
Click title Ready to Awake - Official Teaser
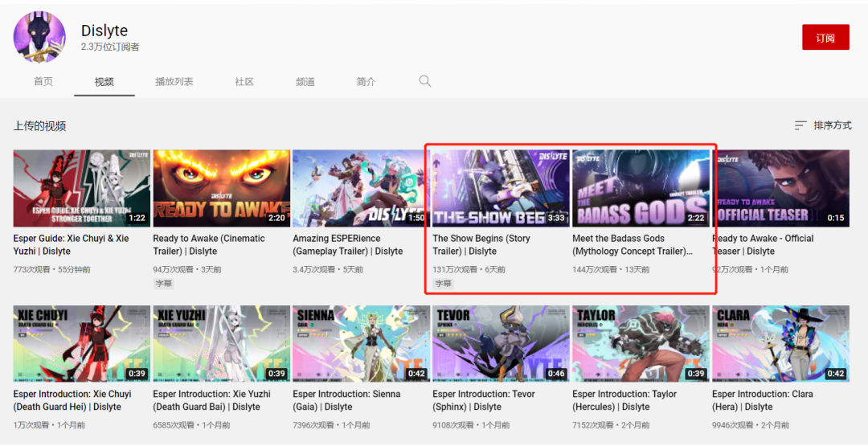click(763, 244)
